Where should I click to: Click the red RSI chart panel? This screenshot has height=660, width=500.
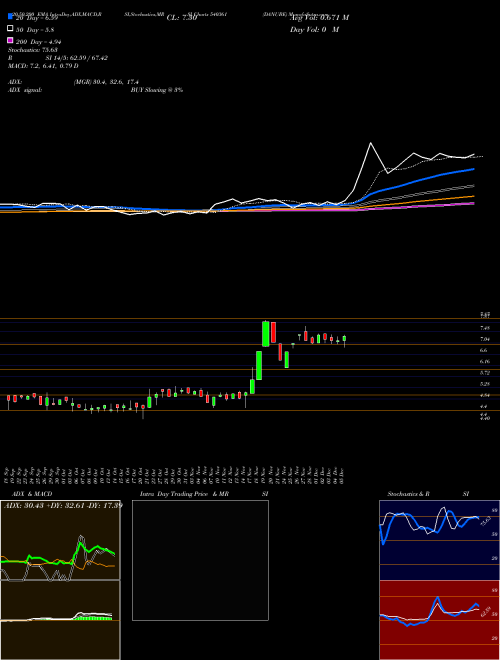(439, 620)
